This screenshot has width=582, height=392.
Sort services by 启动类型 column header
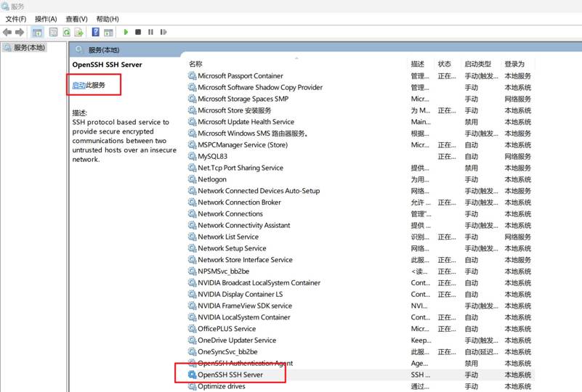click(x=477, y=64)
